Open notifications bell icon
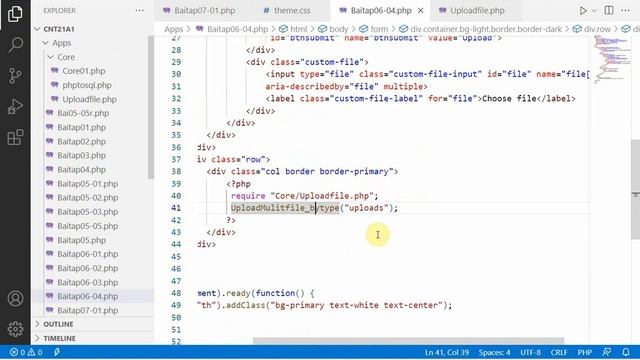640x360 pixels. click(x=626, y=352)
